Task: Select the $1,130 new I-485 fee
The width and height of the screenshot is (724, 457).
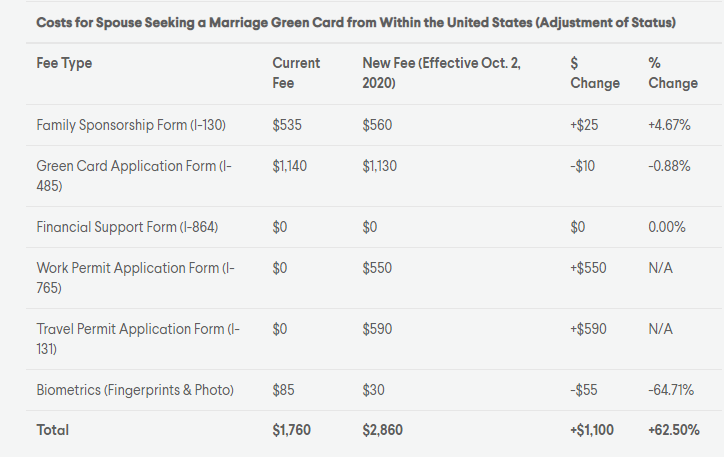Action: (380, 166)
